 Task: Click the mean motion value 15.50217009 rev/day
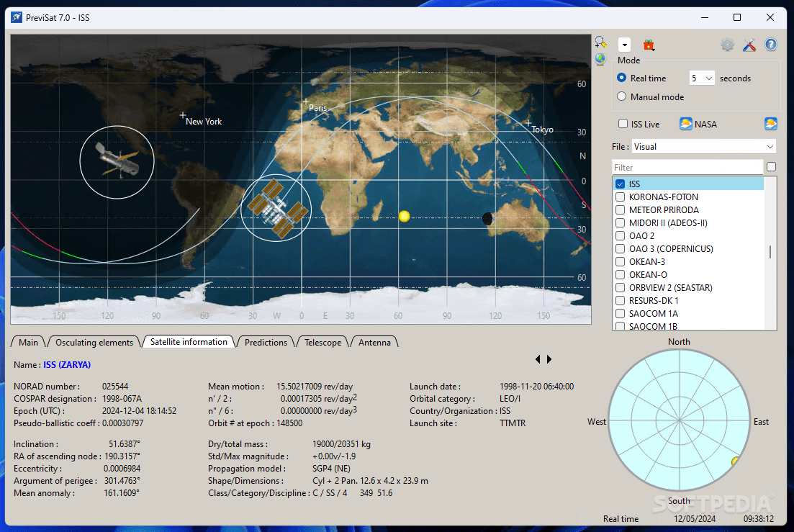[x=315, y=386]
